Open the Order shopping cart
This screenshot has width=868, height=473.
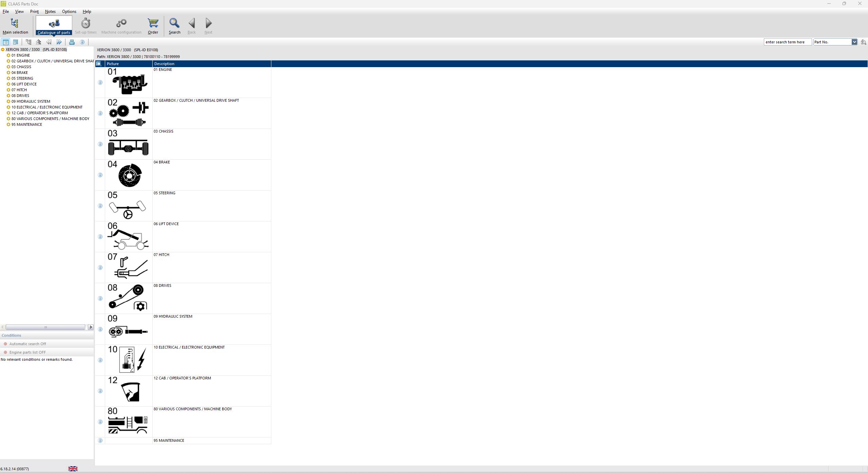click(x=152, y=25)
